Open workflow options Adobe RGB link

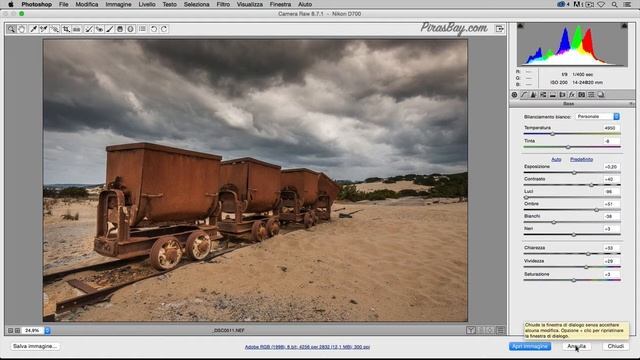(307, 347)
